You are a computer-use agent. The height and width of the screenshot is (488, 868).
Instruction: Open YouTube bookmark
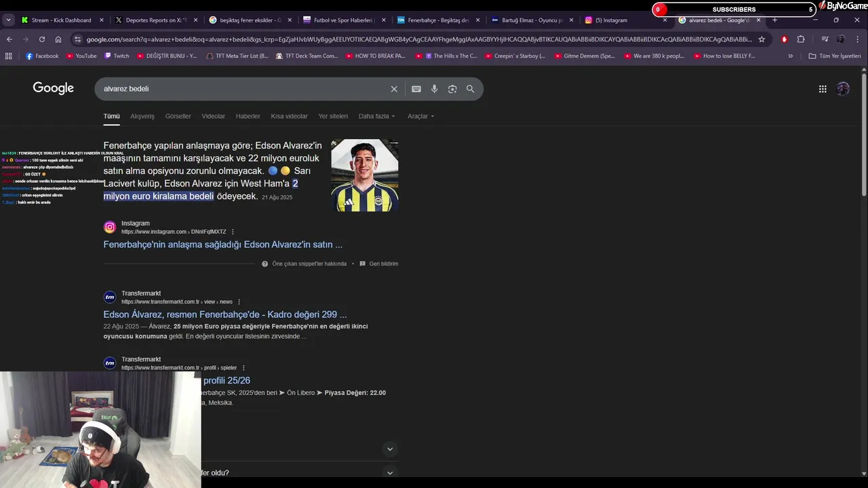point(81,56)
